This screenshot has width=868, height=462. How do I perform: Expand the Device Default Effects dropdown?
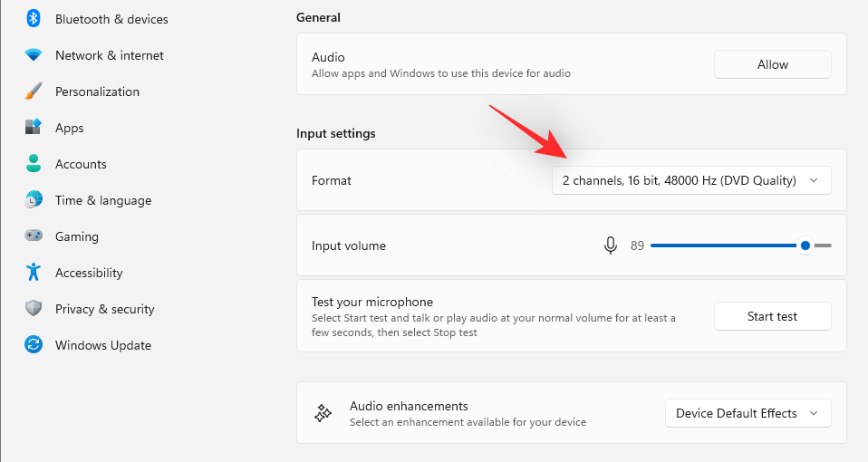point(747,413)
